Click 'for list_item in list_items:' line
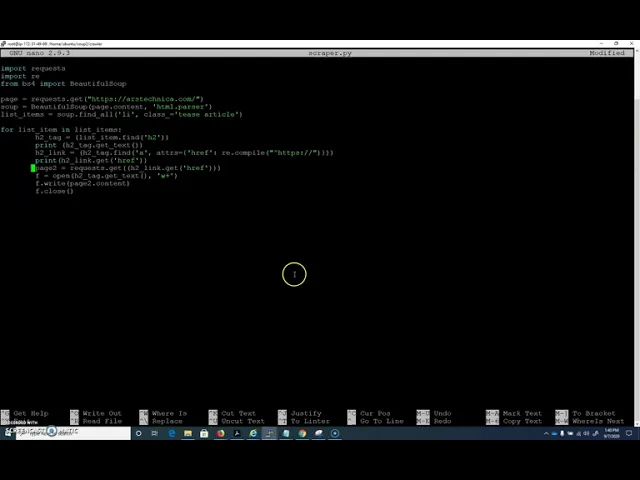Screen dimensions: 640x480 pyautogui.click(x=61, y=130)
